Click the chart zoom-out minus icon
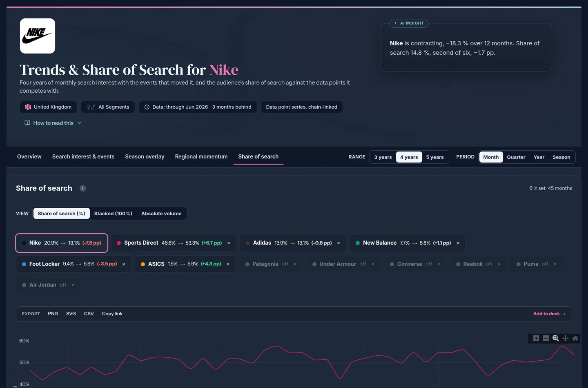This screenshot has width=588, height=388. coord(546,338)
